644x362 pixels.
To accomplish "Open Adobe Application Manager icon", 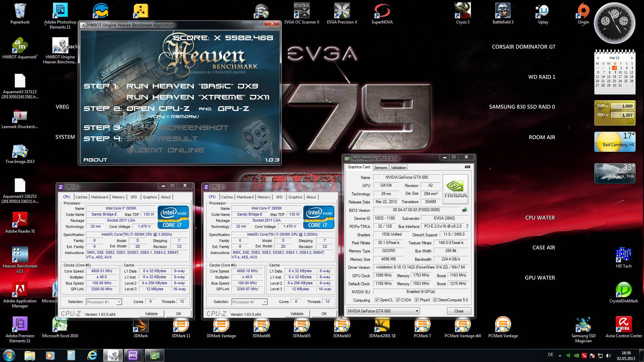I will [x=20, y=295].
